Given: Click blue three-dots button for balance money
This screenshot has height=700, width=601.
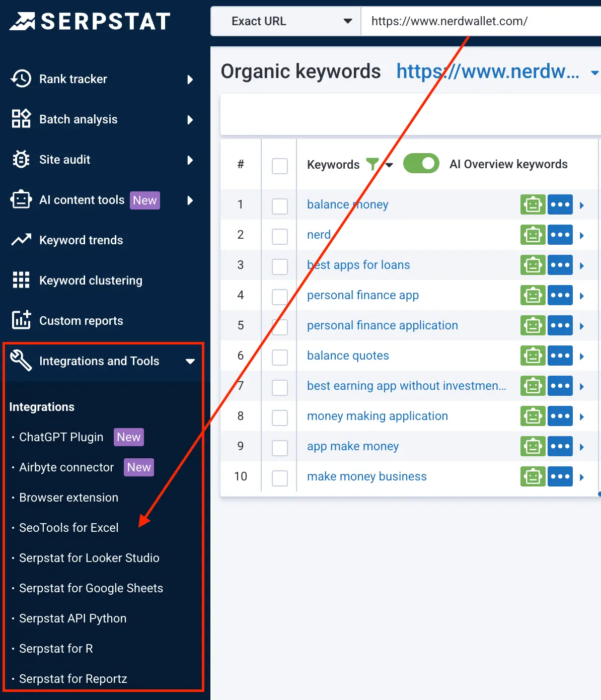Looking at the screenshot, I should pyautogui.click(x=560, y=204).
